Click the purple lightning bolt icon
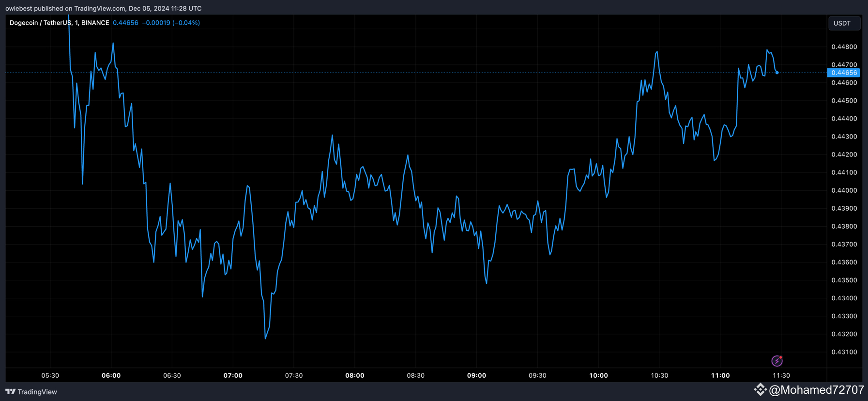Screen dimensions: 868x401 pyautogui.click(x=777, y=361)
